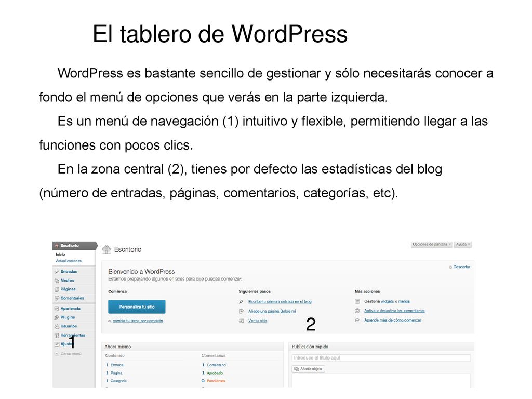Click the Plugins plug icon
The image size is (532, 399).
pos(57,317)
